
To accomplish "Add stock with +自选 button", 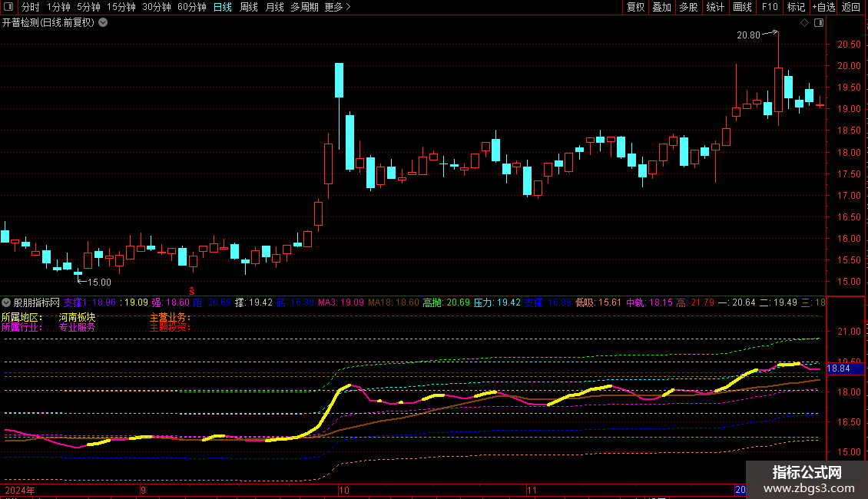I will [x=823, y=7].
